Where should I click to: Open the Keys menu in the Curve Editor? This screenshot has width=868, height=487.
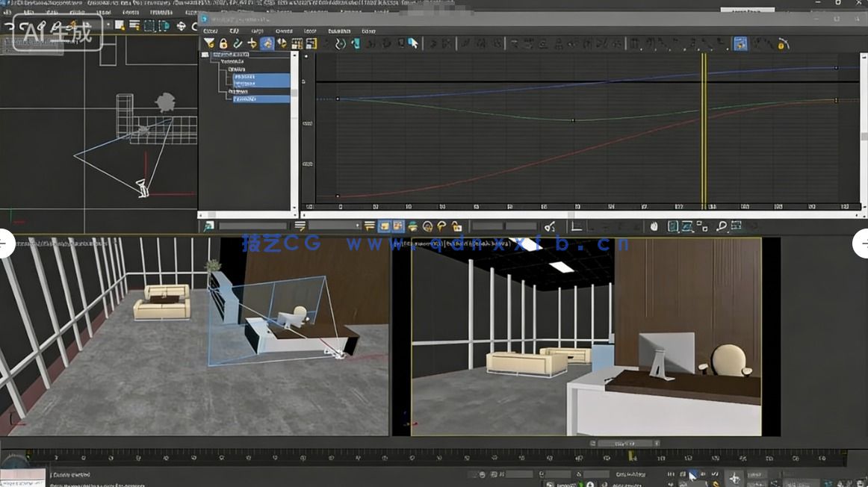[309, 31]
